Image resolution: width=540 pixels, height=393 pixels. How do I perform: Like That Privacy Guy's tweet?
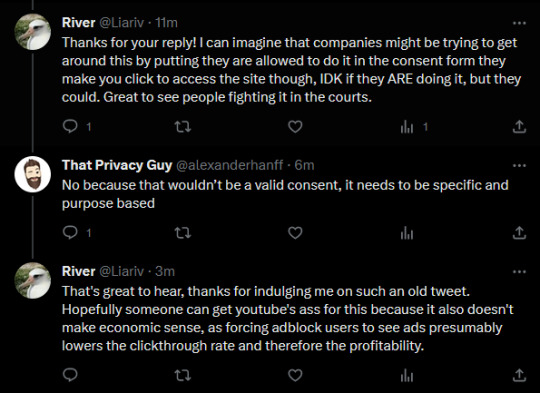(295, 232)
